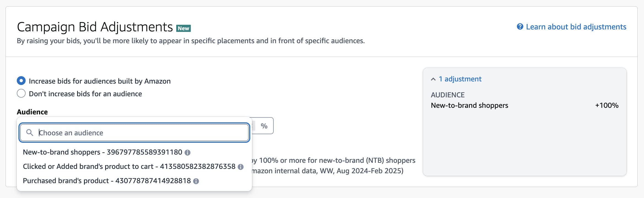Viewport: 644px width, 198px height.
Task: Click the info icon beside New-to-brand shoppers option
Action: tap(188, 152)
